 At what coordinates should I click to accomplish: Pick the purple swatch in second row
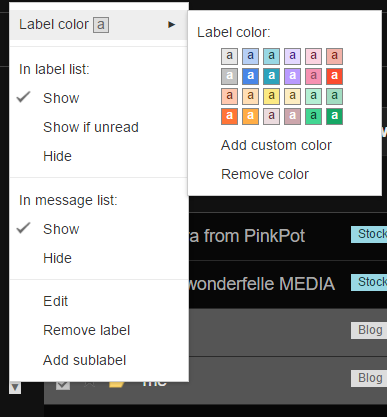[292, 76]
